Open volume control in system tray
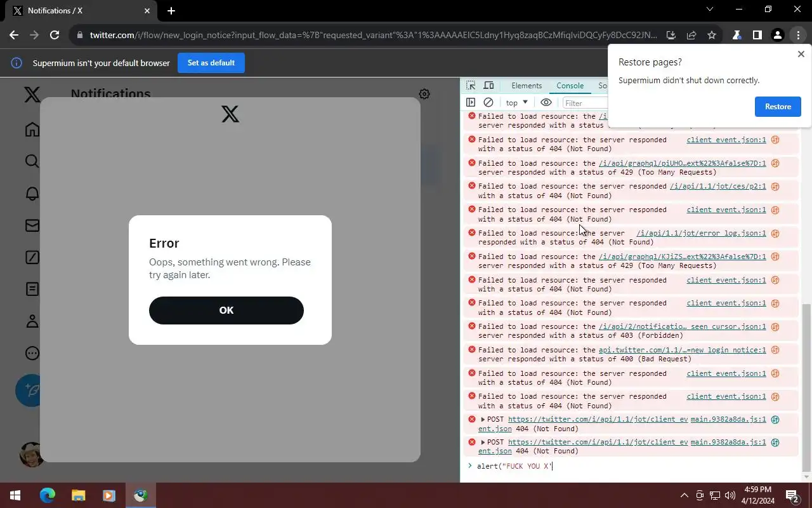The width and height of the screenshot is (812, 508). pos(730,495)
